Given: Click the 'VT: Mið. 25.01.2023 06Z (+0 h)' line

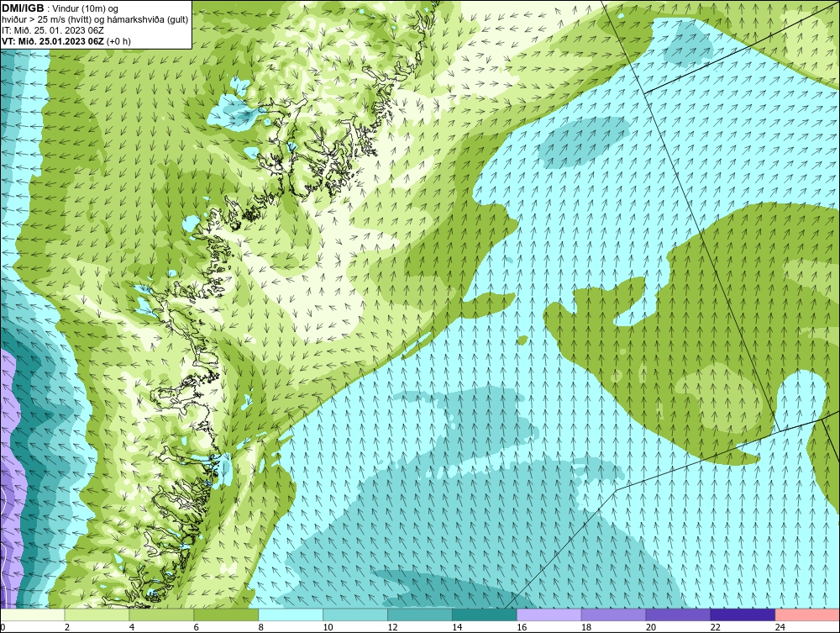Looking at the screenshot, I should click(x=66, y=40).
